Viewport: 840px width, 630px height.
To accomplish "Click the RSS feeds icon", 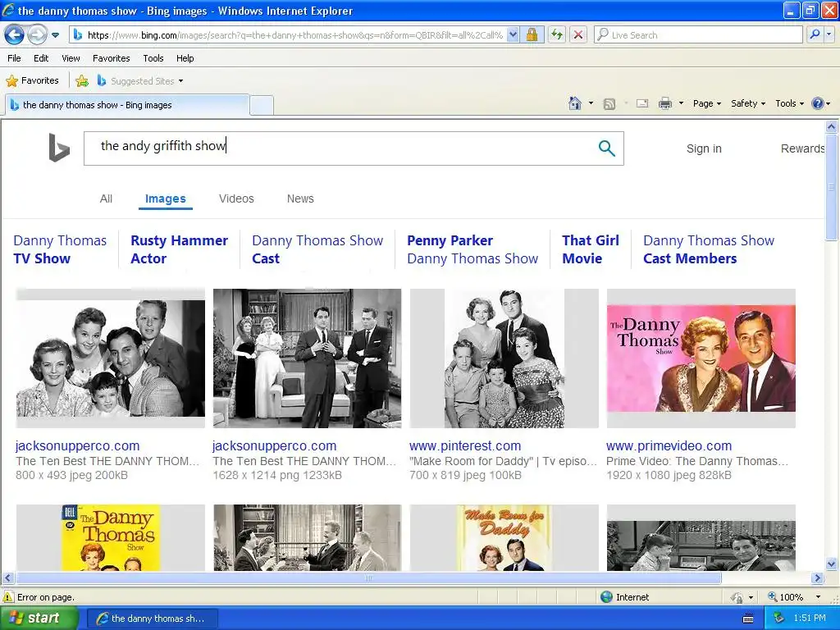I will coord(609,104).
